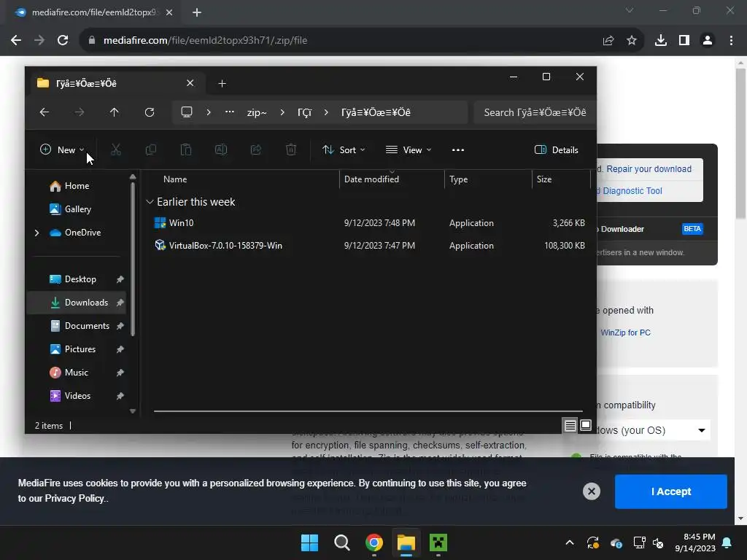Click the This PC monitor icon in breadcrumb
Image resolution: width=747 pixels, height=560 pixels.
click(x=187, y=112)
